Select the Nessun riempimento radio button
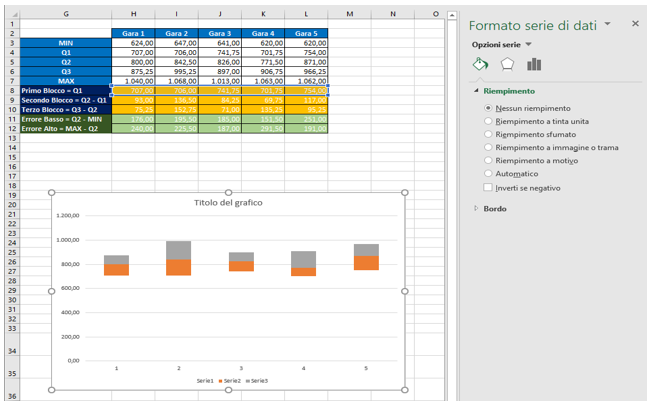 [x=488, y=108]
